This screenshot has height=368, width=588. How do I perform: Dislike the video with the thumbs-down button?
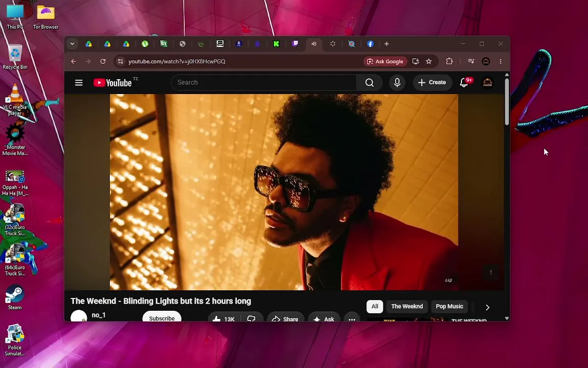click(x=251, y=319)
